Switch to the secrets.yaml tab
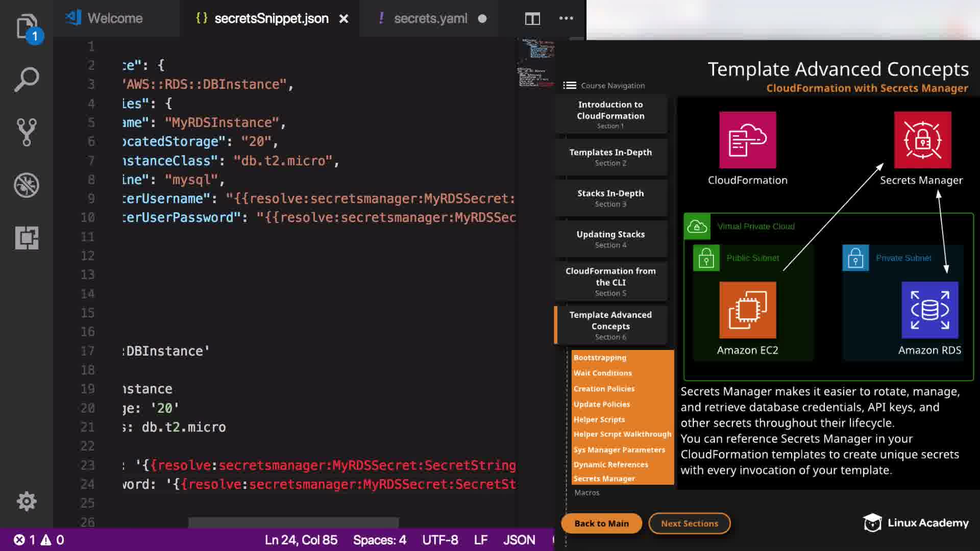The image size is (980, 551). pyautogui.click(x=430, y=18)
